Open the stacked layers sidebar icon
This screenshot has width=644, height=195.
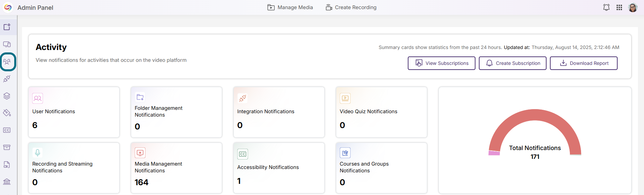point(7,96)
